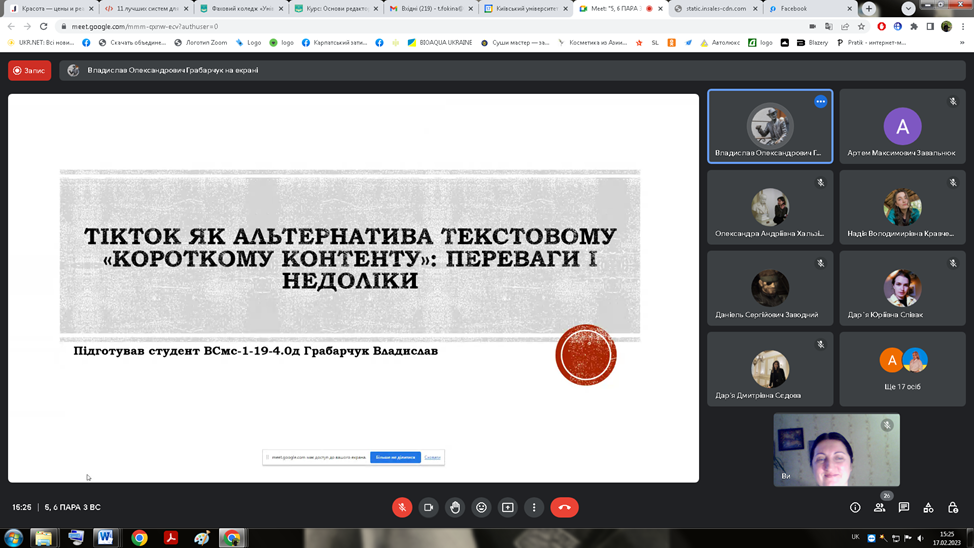
Task: Open the meeting details info icon
Action: coord(855,508)
